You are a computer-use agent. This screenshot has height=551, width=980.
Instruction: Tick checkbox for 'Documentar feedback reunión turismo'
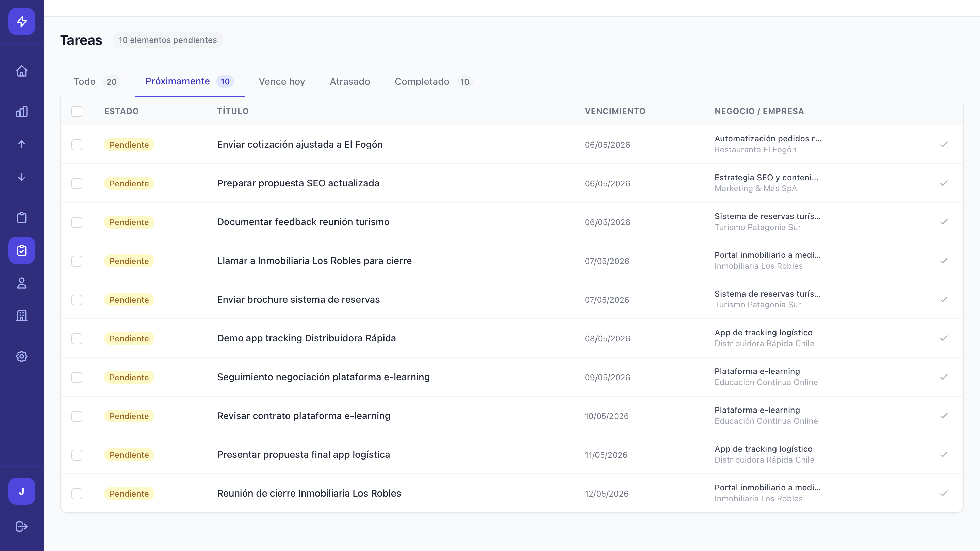(77, 222)
